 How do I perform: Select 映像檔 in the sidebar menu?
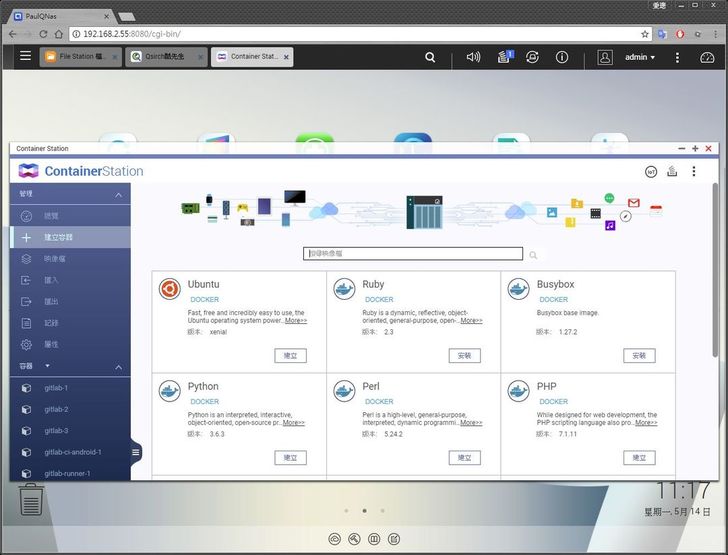point(58,259)
